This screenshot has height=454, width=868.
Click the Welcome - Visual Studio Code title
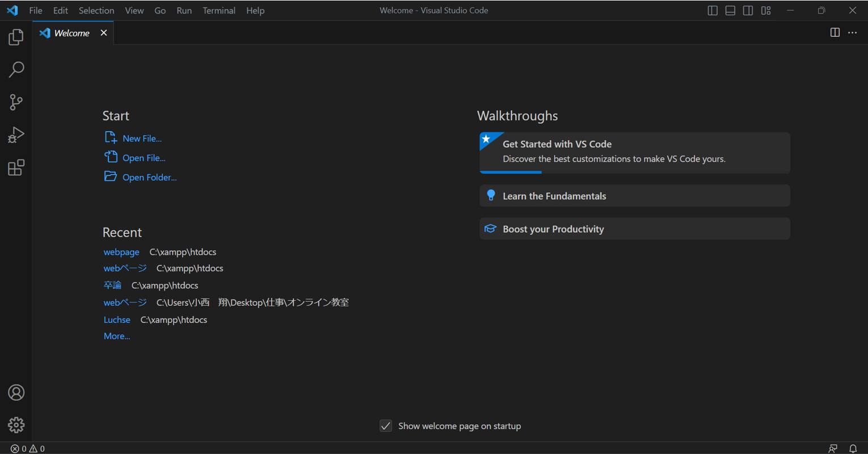point(434,10)
